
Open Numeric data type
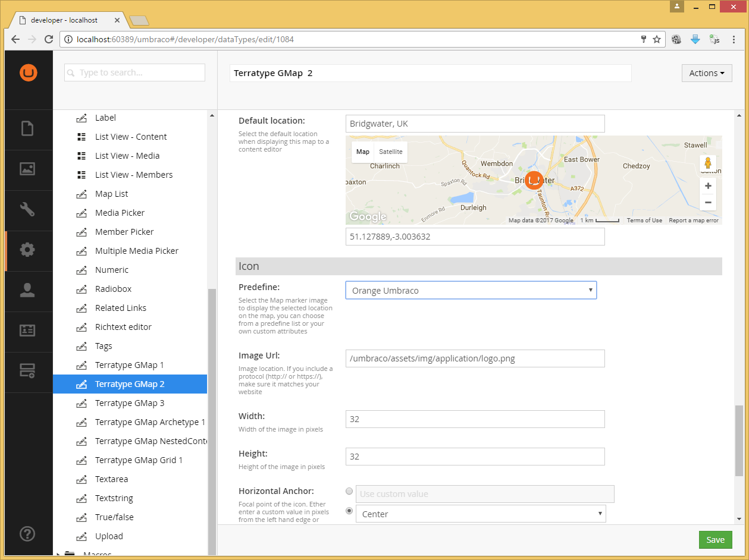pos(112,270)
